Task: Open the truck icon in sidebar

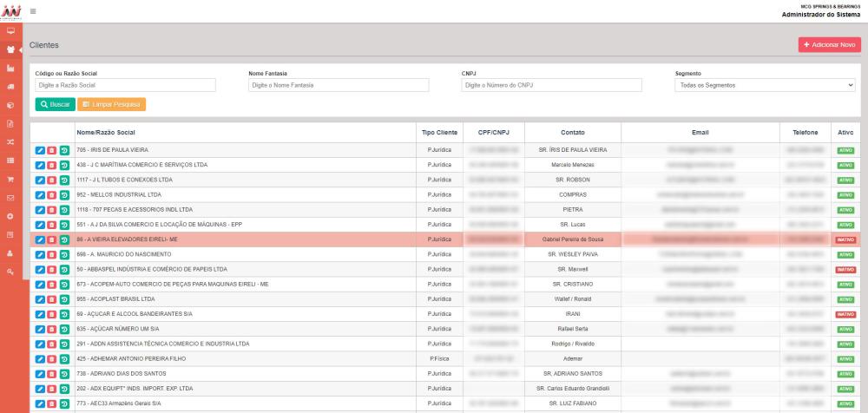Action: coord(10,86)
